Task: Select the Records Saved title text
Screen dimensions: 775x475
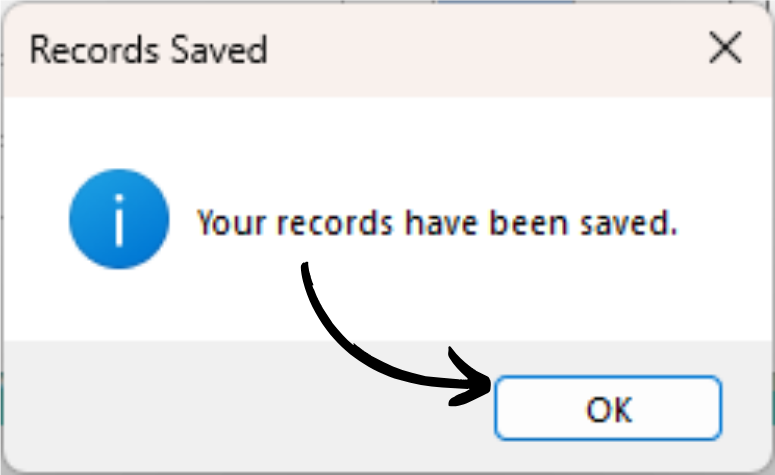Action: tap(148, 49)
